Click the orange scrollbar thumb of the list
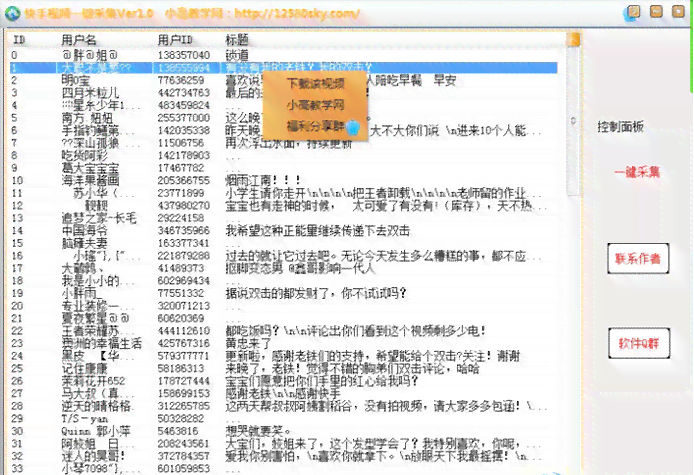This screenshot has height=475, width=694. click(573, 39)
